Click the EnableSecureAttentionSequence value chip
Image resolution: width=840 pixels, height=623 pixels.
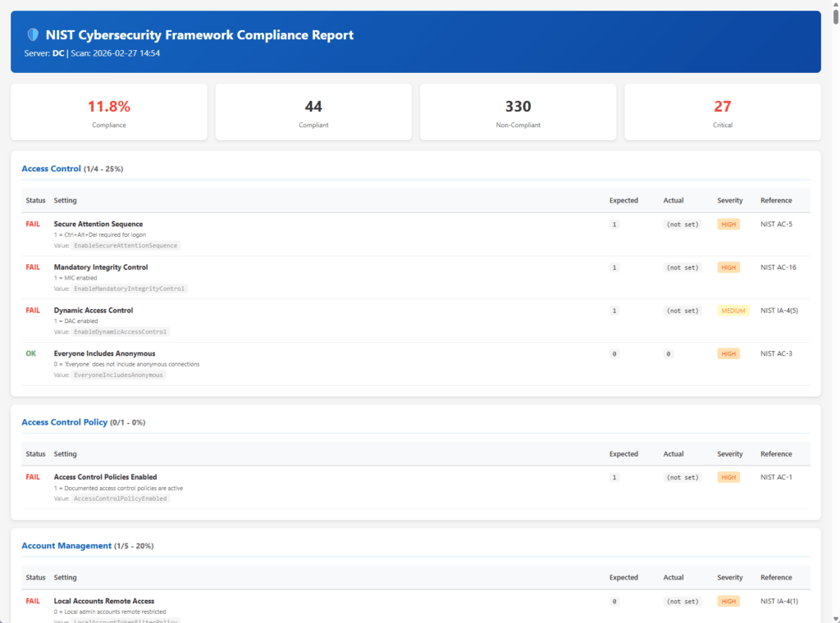pyautogui.click(x=126, y=245)
